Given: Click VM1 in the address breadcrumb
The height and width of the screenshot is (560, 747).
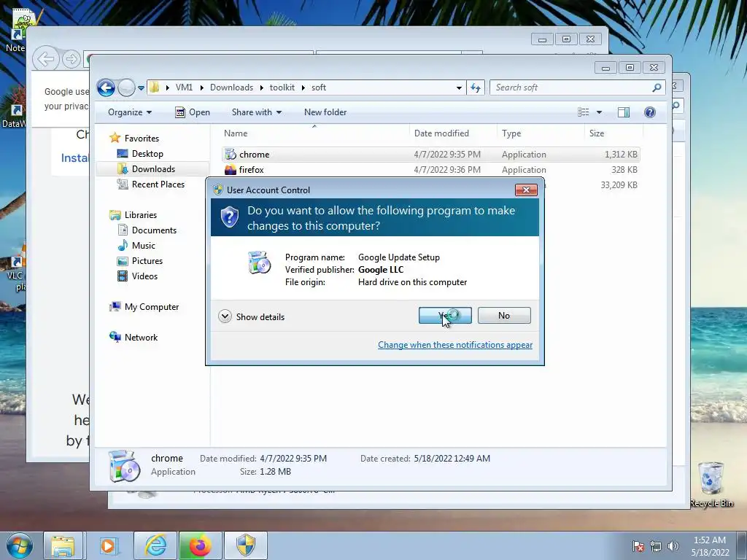Looking at the screenshot, I should tap(184, 87).
